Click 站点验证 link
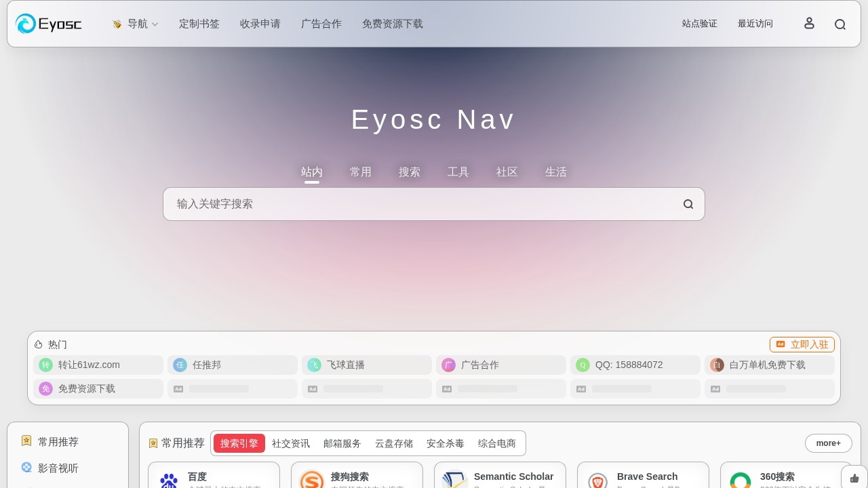The width and height of the screenshot is (868, 488). point(700,24)
